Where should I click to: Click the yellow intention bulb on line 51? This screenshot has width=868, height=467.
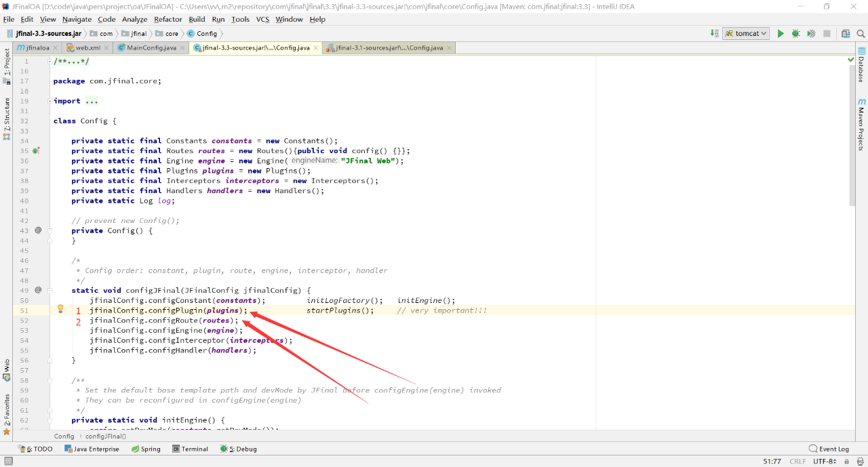click(60, 309)
